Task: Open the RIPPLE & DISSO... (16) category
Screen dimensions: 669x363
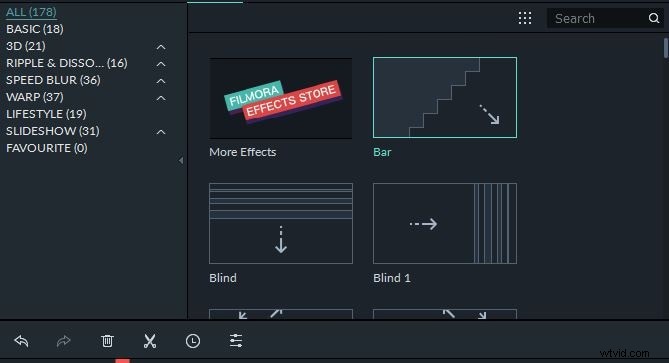Action: coord(67,63)
